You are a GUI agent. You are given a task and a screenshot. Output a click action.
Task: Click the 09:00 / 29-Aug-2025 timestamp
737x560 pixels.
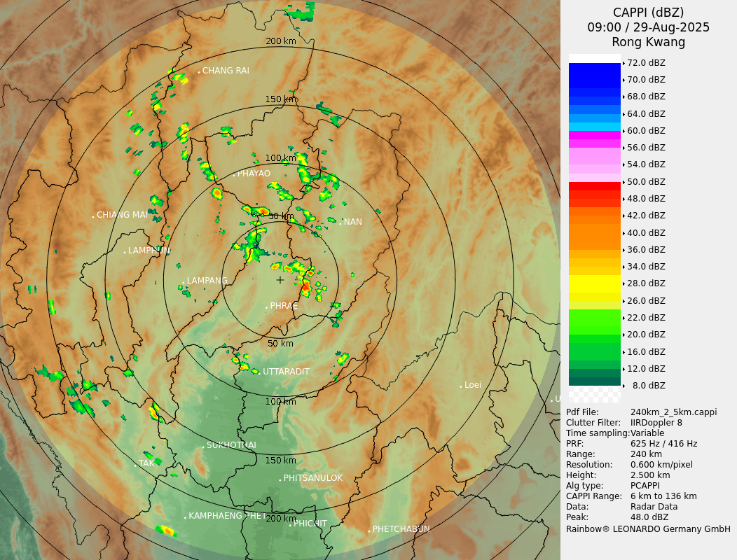(648, 27)
